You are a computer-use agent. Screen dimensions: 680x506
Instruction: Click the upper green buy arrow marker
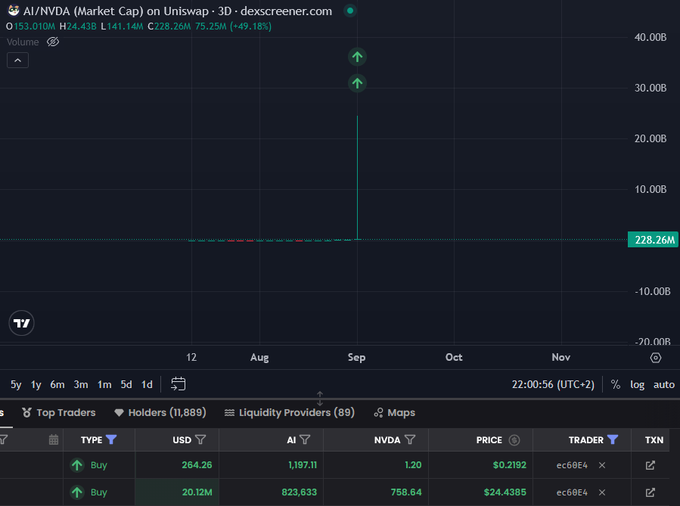point(357,57)
